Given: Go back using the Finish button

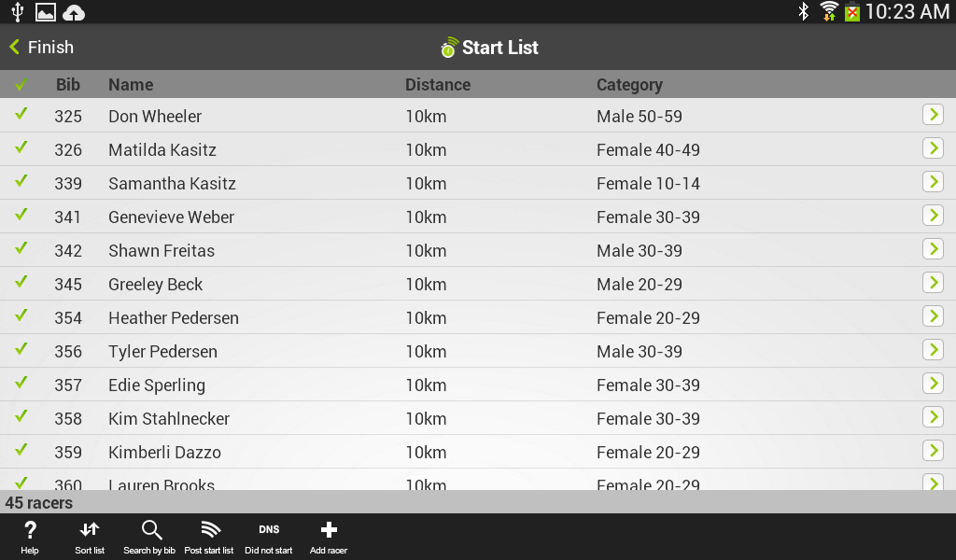Looking at the screenshot, I should coord(41,47).
